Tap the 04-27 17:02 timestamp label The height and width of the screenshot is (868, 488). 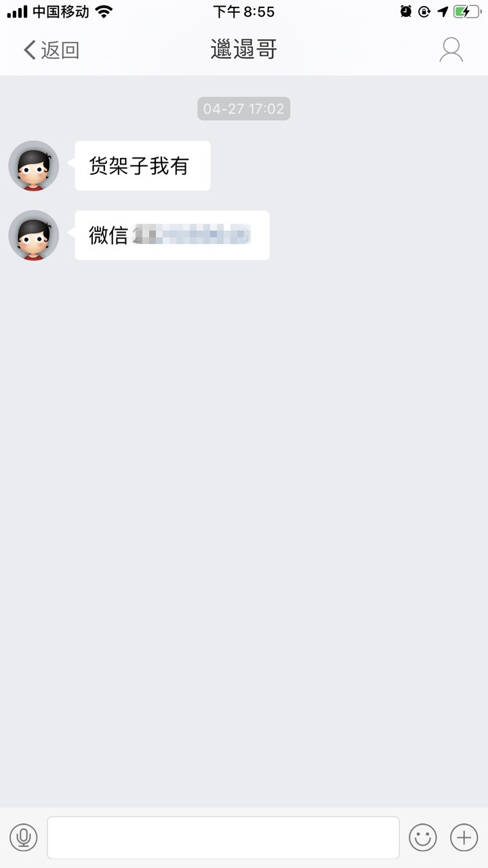tap(244, 108)
